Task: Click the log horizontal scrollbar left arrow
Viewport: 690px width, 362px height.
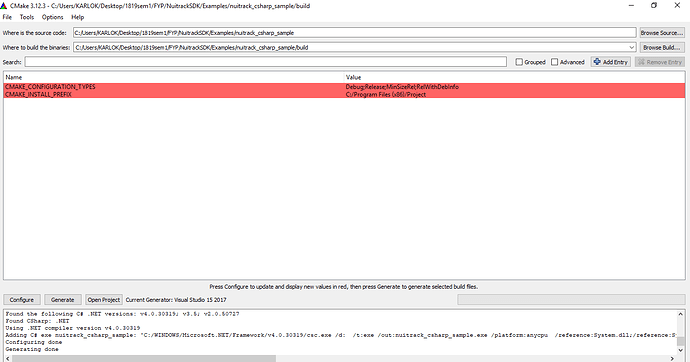Action: [8, 358]
